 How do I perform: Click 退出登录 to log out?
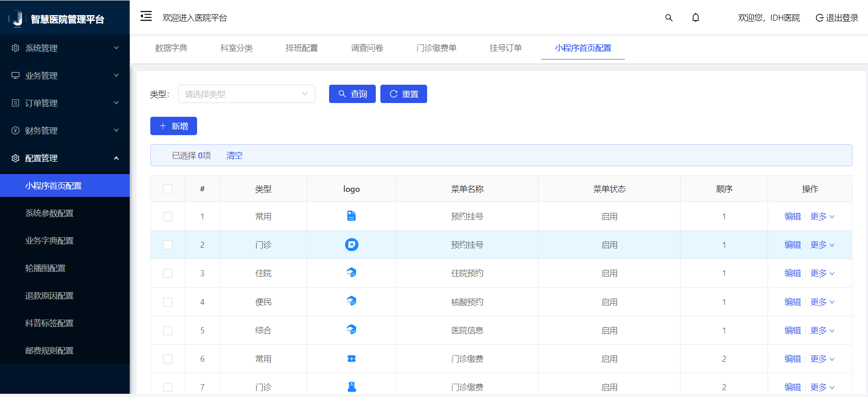click(837, 18)
